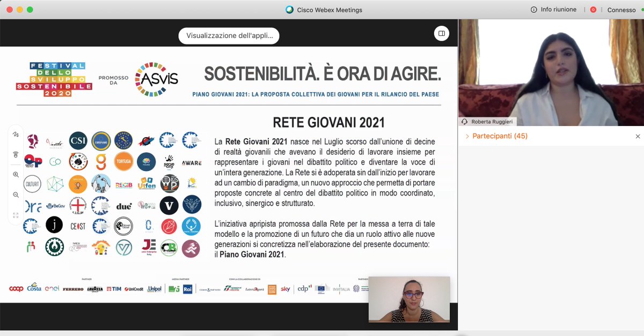Click the Visualizzazione dell'appli... button
Screen dimensions: 644x336
(x=229, y=36)
